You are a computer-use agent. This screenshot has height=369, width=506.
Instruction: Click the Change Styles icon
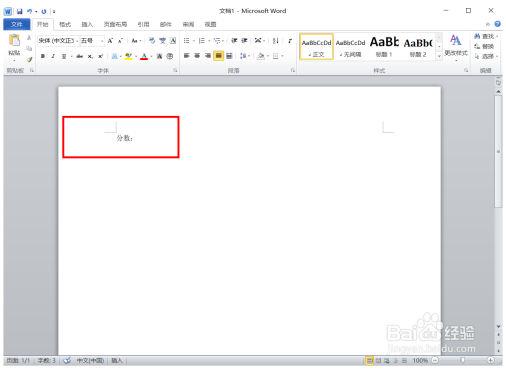coord(456,45)
